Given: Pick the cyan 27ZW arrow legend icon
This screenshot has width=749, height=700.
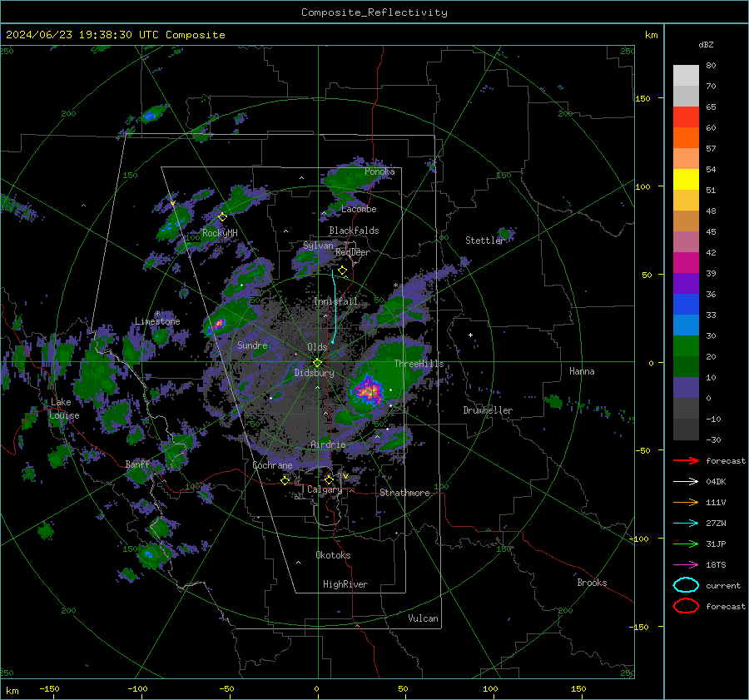Looking at the screenshot, I should pyautogui.click(x=686, y=524).
